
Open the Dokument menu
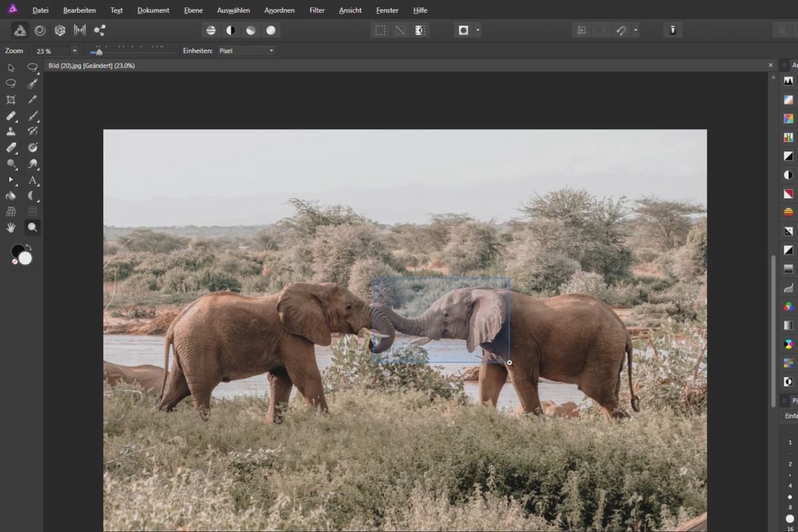[154, 10]
